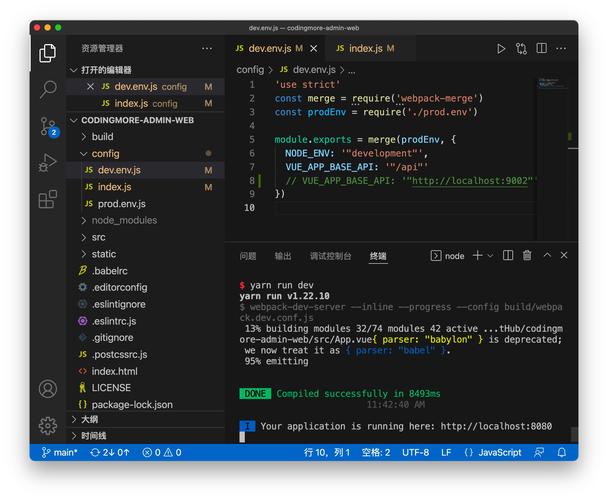
Task: Open the Search view in activity bar
Action: [48, 90]
